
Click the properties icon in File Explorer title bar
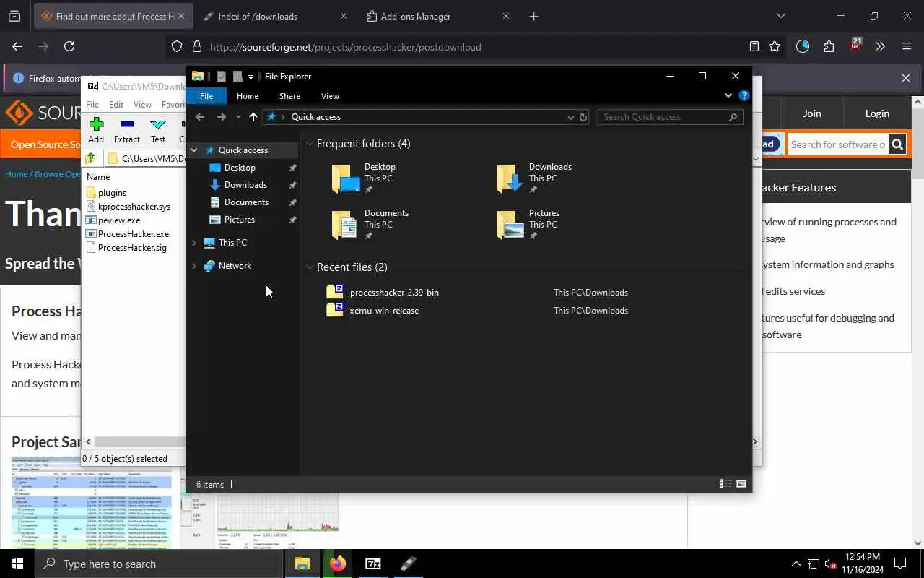point(222,77)
